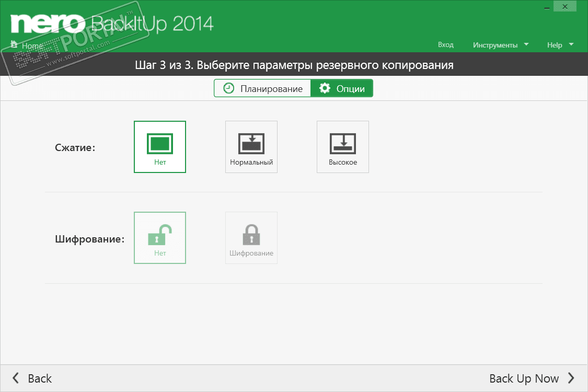Switch to the Опции tab
The height and width of the screenshot is (392, 588).
tap(342, 88)
